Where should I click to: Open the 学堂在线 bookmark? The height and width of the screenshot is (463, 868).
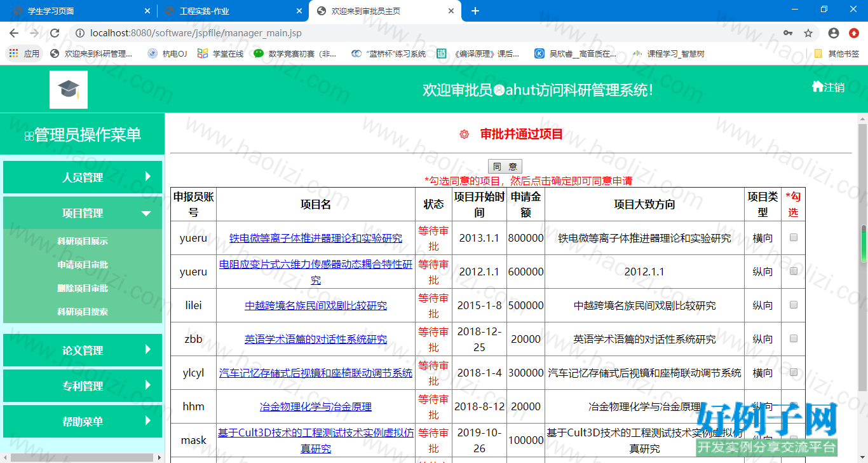(220, 54)
